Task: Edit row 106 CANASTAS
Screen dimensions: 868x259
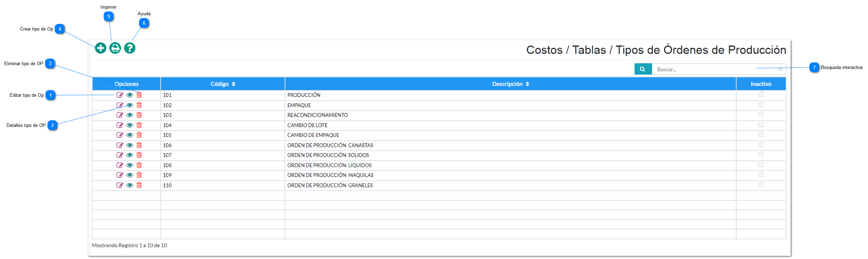Action: (x=120, y=145)
